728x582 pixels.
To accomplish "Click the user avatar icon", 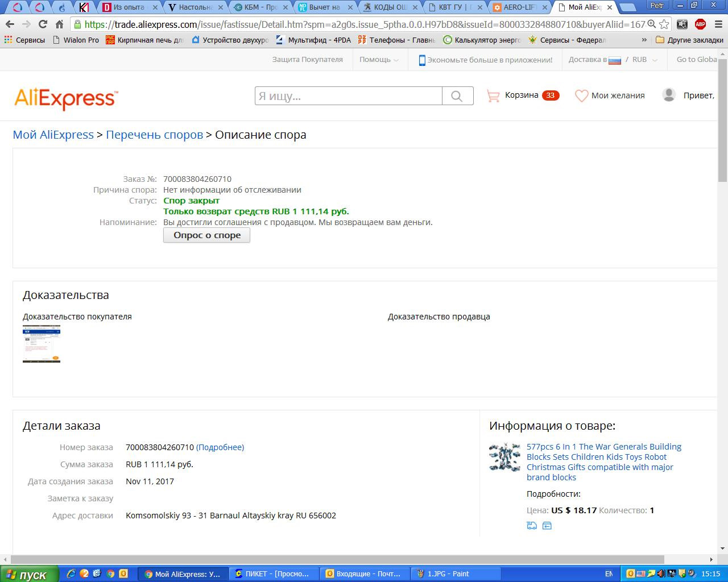I will (669, 95).
